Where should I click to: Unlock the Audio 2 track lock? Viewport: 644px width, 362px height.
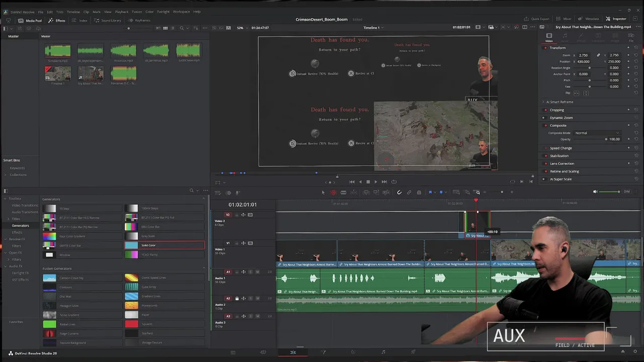pos(237,299)
